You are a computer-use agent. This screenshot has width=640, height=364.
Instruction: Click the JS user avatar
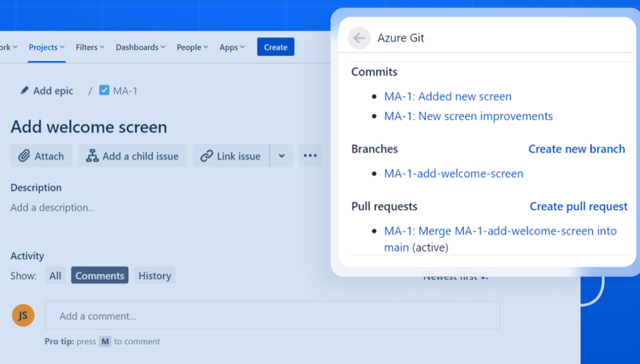pos(23,316)
